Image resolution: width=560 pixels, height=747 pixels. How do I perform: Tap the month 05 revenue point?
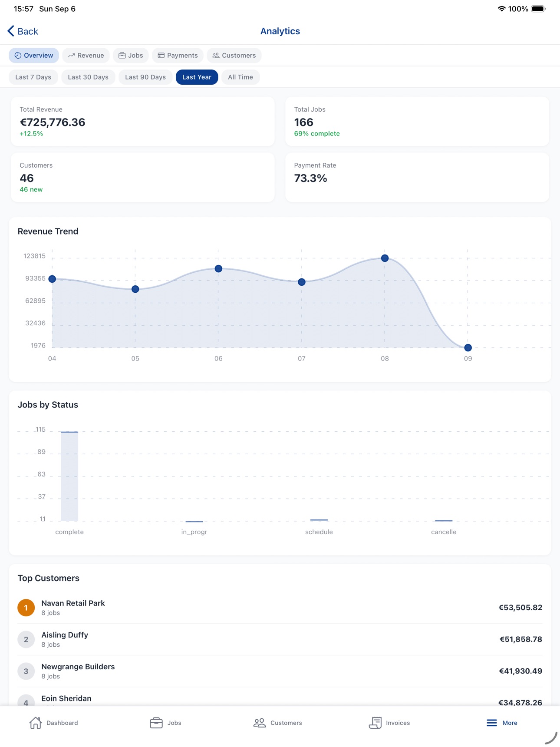click(135, 289)
